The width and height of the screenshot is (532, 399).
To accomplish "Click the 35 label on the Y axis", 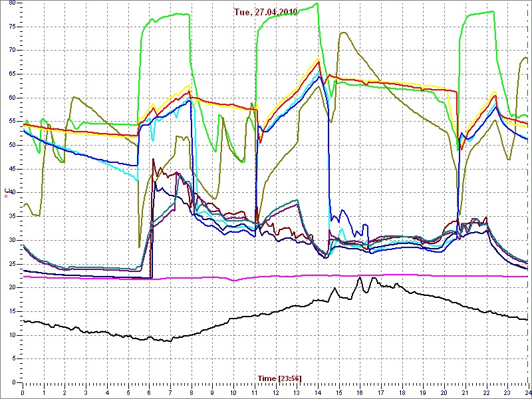I will 12,216.
